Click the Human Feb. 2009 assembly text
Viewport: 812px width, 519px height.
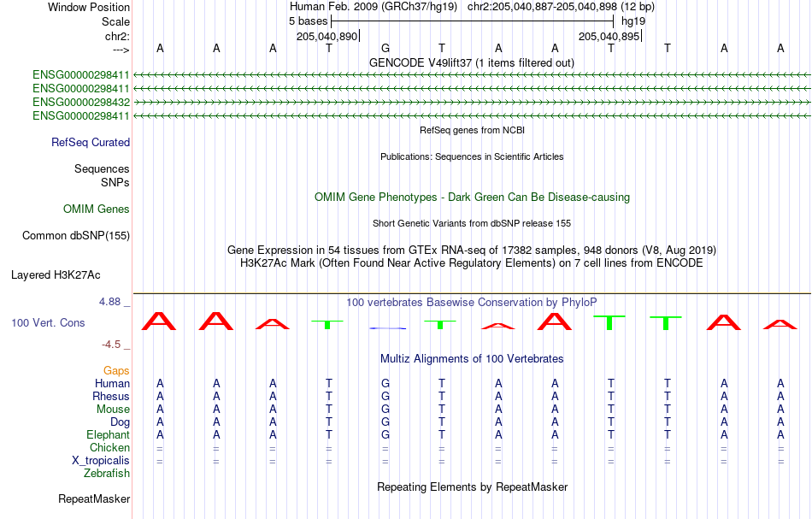point(374,7)
